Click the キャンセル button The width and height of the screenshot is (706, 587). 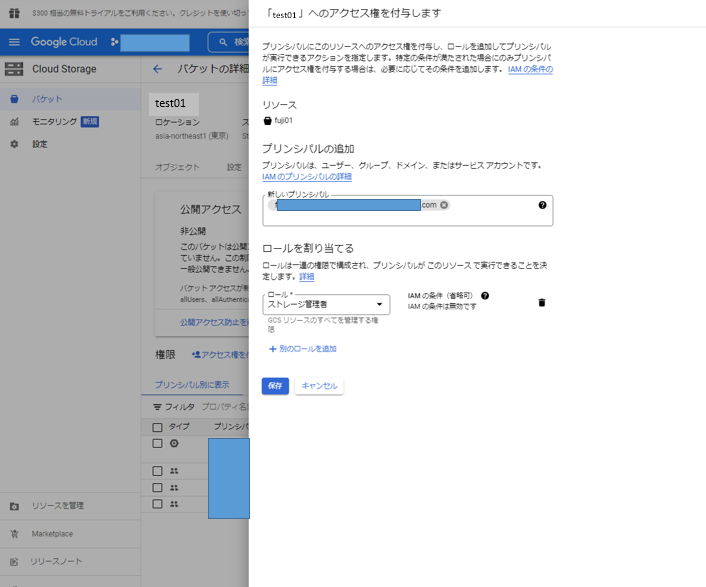pos(319,386)
